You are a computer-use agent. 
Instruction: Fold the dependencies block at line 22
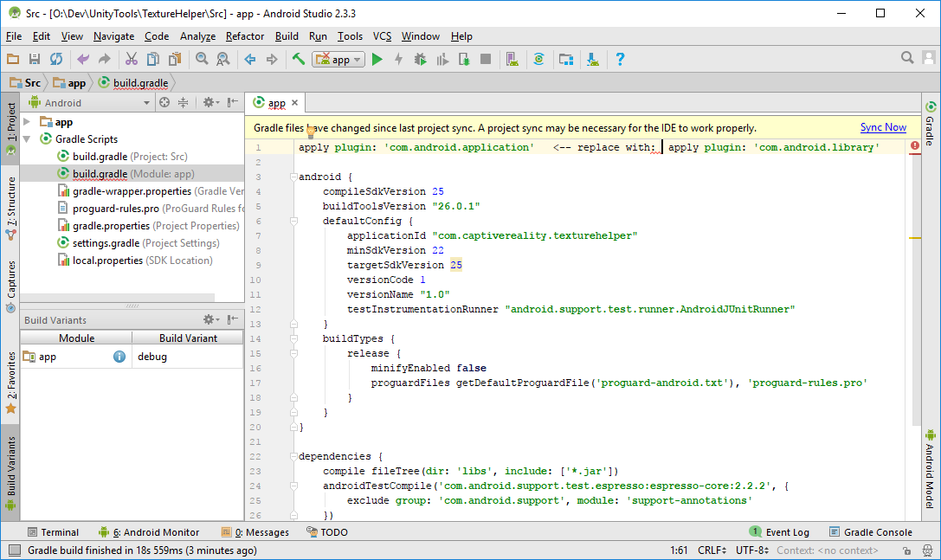[293, 456]
